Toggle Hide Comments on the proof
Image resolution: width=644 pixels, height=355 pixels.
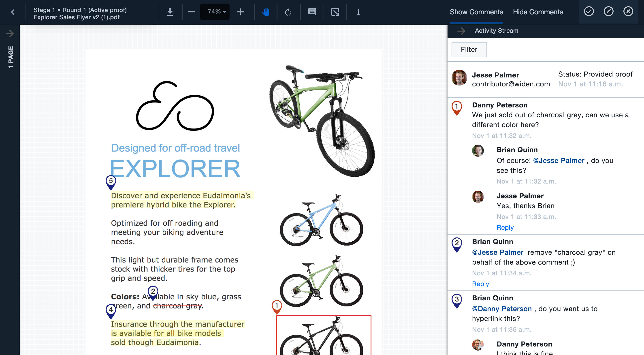click(x=538, y=12)
